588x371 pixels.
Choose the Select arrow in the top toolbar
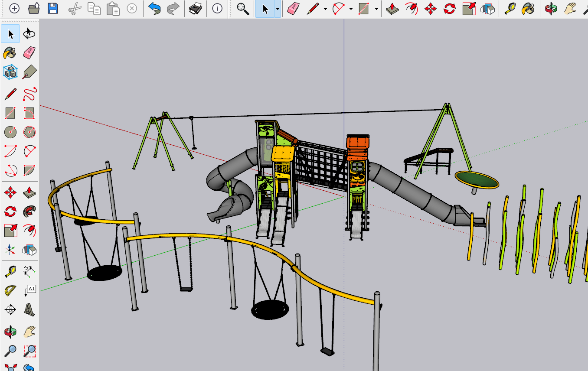pyautogui.click(x=265, y=9)
